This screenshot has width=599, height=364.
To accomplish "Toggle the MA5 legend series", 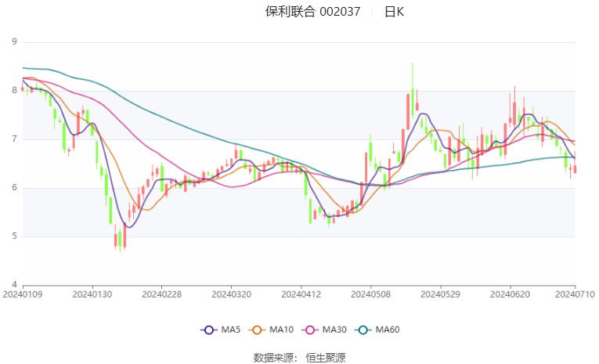I will point(220,330).
